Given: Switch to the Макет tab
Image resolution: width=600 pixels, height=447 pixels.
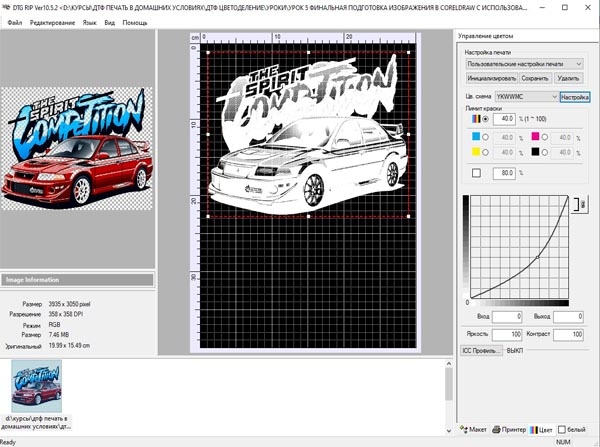Looking at the screenshot, I should pos(473,430).
